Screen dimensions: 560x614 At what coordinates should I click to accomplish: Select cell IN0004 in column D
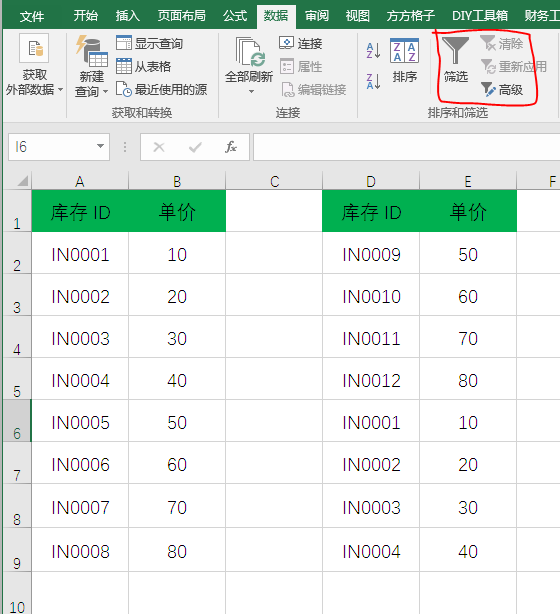[x=371, y=549]
